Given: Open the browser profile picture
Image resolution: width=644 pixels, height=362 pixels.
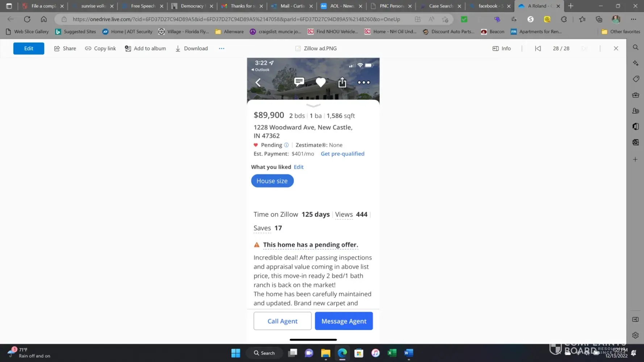Looking at the screenshot, I should pyautogui.click(x=616, y=19).
